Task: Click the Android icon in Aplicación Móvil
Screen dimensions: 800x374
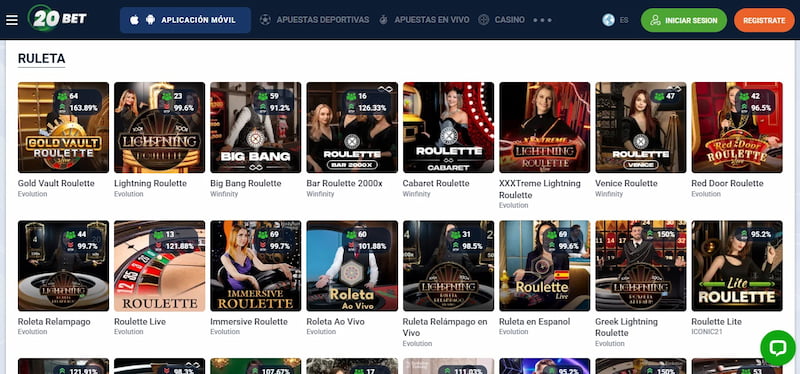Action: tap(150, 20)
